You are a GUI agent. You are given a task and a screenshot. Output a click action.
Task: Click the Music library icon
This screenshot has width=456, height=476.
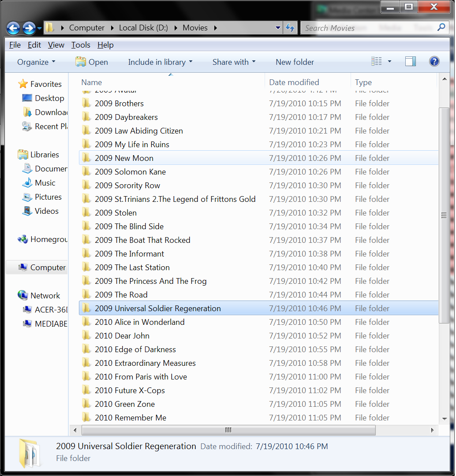pyautogui.click(x=27, y=183)
